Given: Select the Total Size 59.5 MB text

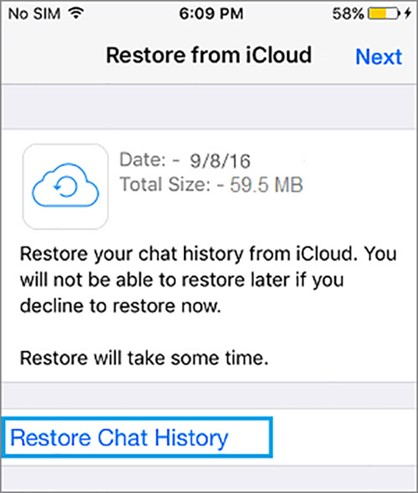Looking at the screenshot, I should 211,184.
